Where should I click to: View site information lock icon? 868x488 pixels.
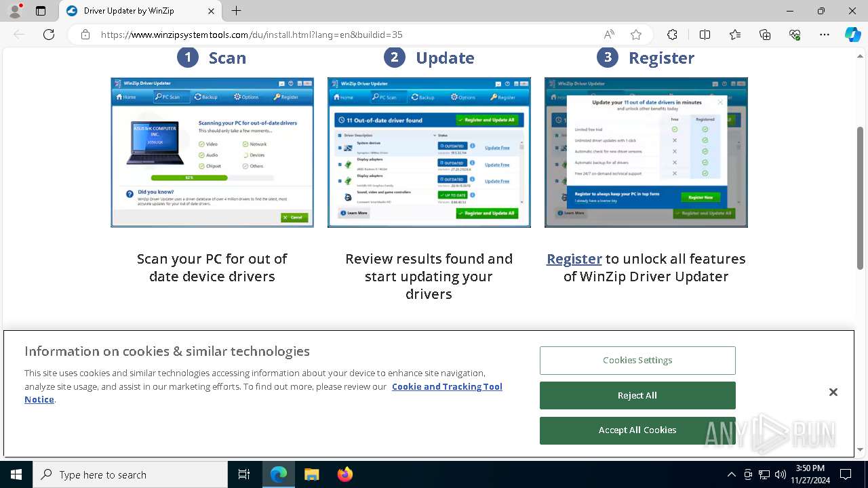(x=85, y=35)
